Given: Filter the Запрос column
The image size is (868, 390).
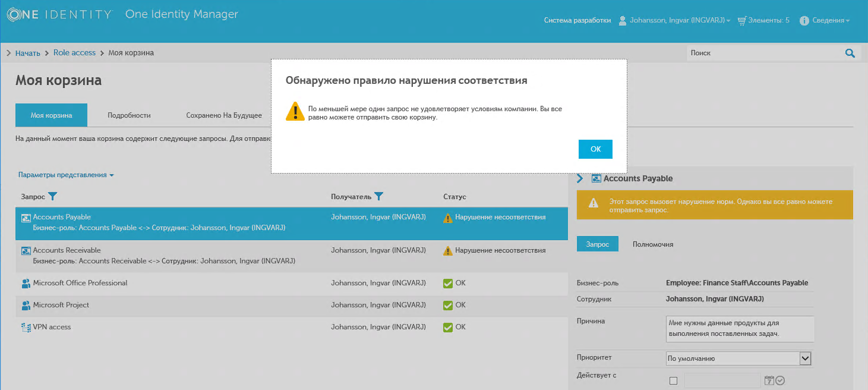Looking at the screenshot, I should pos(52,196).
